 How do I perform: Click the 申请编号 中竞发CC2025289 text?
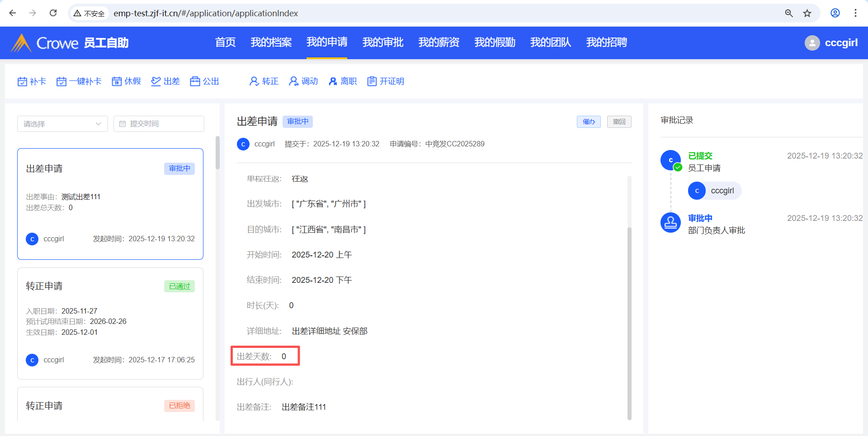click(x=437, y=144)
